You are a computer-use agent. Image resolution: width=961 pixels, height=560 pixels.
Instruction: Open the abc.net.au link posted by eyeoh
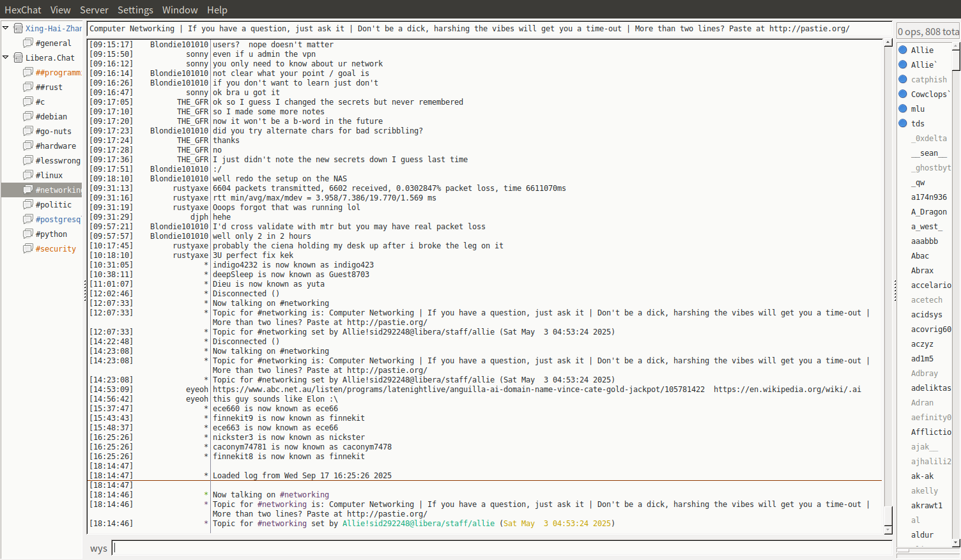tap(458, 390)
